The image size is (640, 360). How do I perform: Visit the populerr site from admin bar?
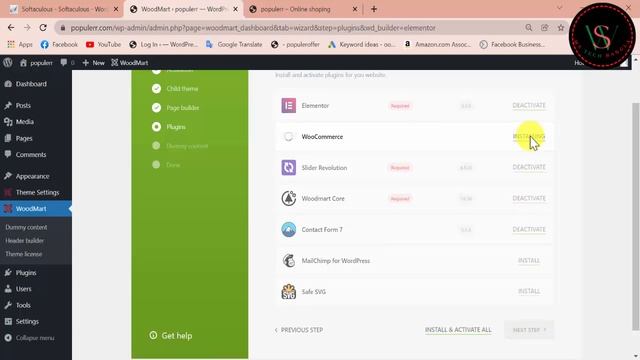(36, 63)
